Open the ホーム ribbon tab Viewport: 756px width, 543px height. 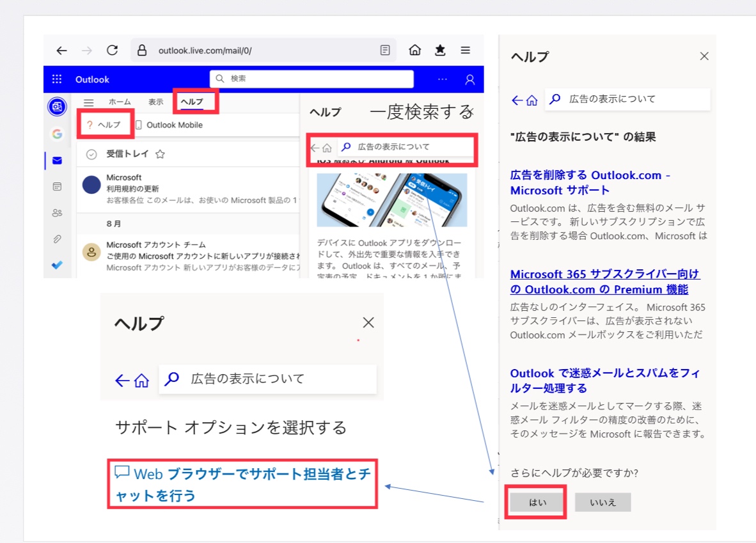120,102
